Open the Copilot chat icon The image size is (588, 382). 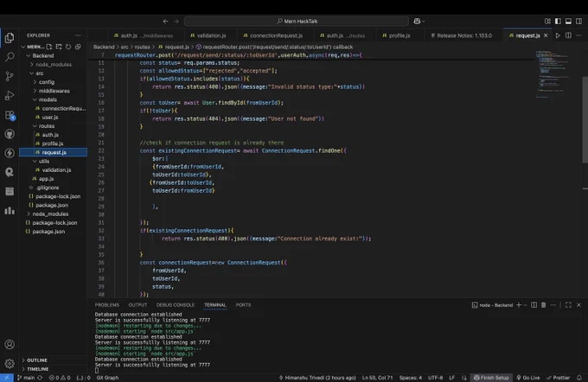coord(417,22)
